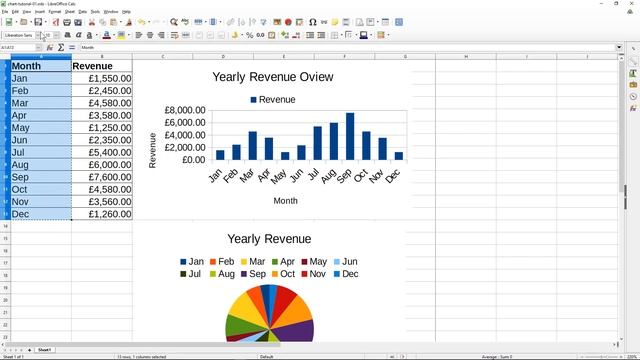The height and width of the screenshot is (360, 640).
Task: Select the Sheet1 tab
Action: click(x=44, y=350)
